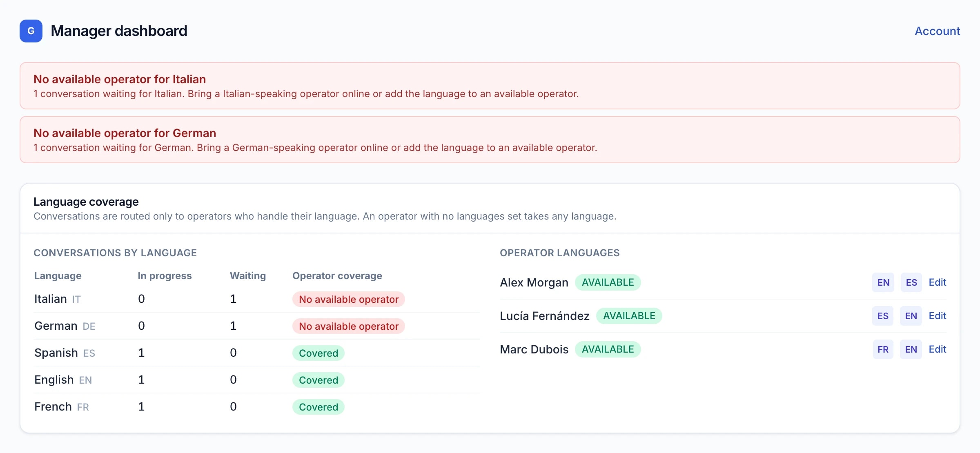The width and height of the screenshot is (980, 453).
Task: Click the 'Language coverage' section heading
Action: (86, 202)
